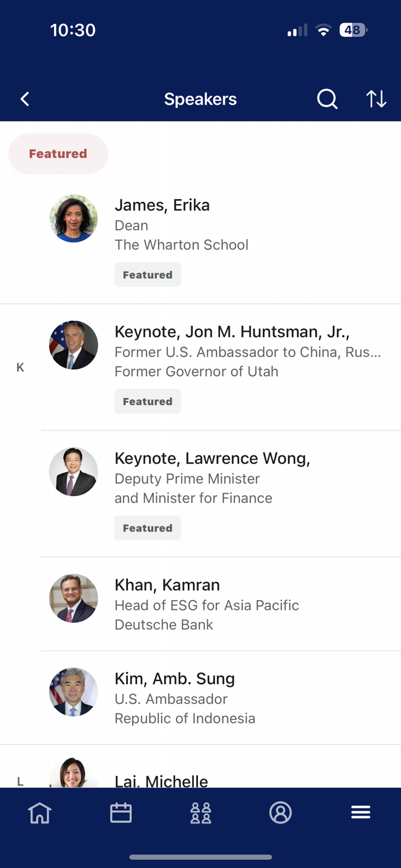The image size is (401, 868).
Task: Tap the attendees icon in bottom bar
Action: coord(200,812)
